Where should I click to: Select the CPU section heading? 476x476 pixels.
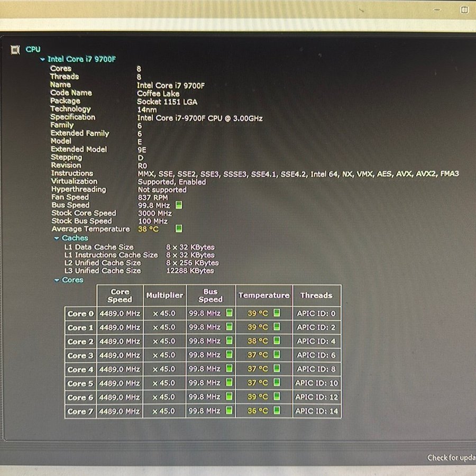(x=33, y=49)
